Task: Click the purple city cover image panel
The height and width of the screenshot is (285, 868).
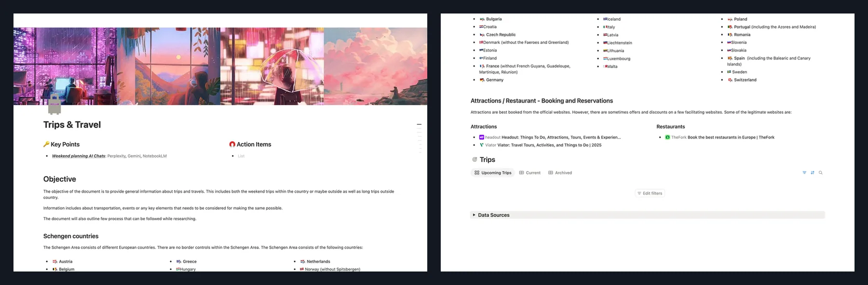Action: point(65,66)
